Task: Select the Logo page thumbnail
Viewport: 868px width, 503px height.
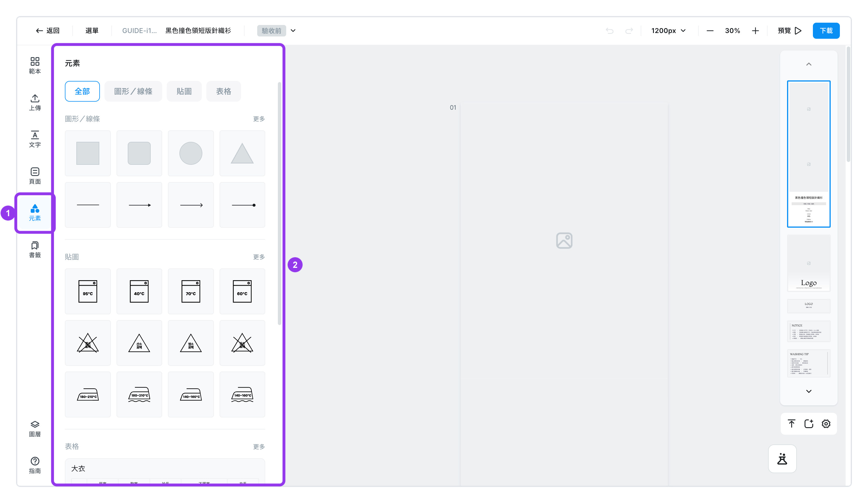Action: pyautogui.click(x=809, y=263)
